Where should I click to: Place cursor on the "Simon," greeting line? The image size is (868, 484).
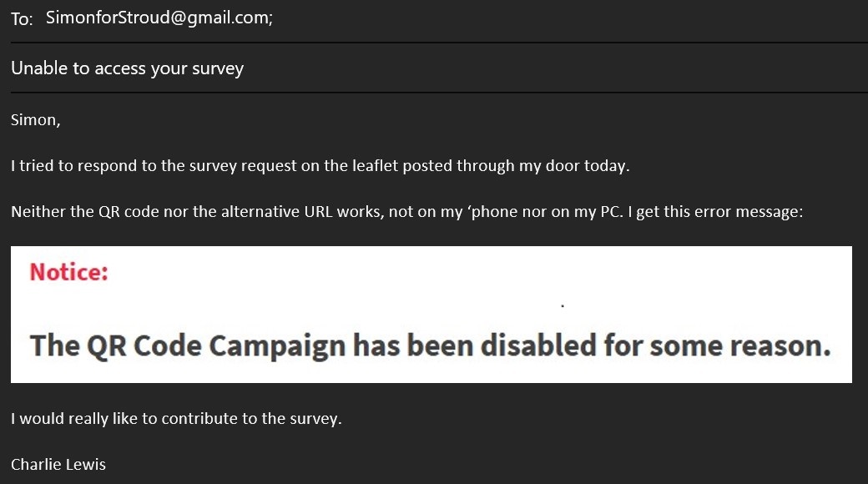click(35, 120)
